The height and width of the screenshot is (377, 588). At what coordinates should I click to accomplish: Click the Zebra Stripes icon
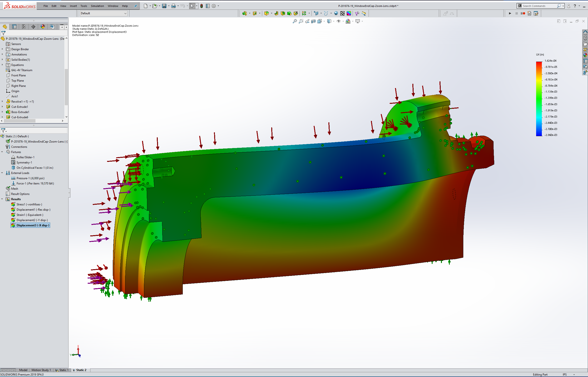(343, 14)
